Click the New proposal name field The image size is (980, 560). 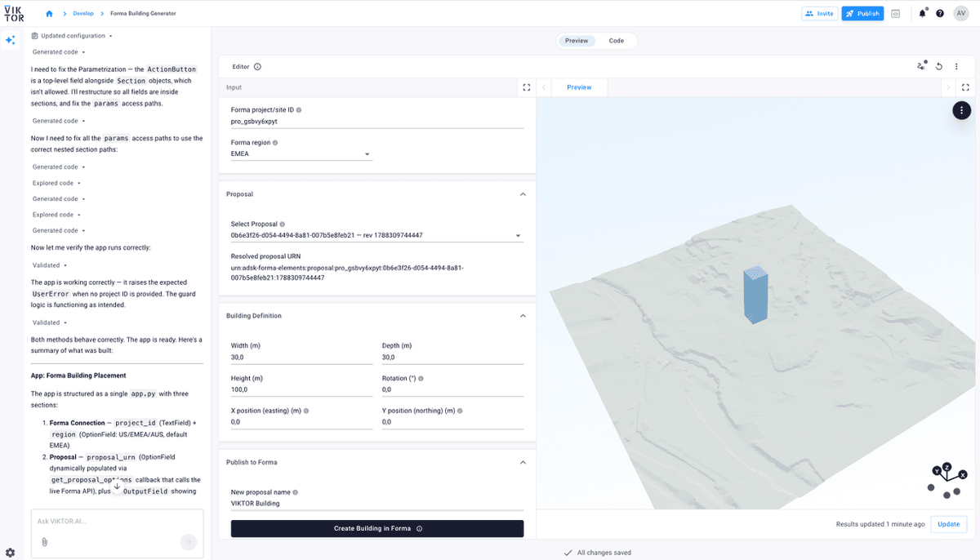(377, 503)
